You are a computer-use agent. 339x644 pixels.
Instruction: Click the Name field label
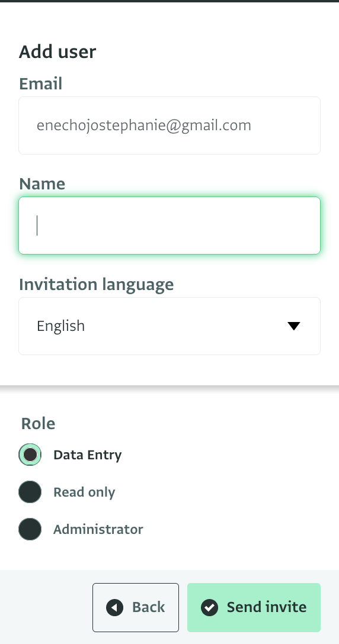tap(42, 183)
